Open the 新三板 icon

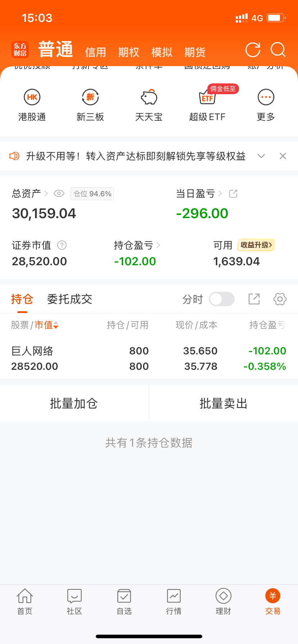(90, 97)
